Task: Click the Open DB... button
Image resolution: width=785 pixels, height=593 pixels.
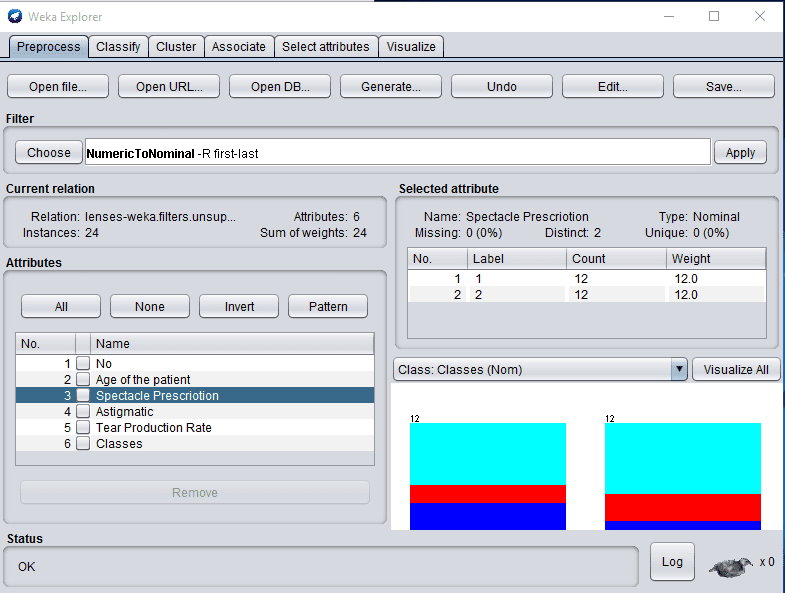Action: pyautogui.click(x=280, y=87)
